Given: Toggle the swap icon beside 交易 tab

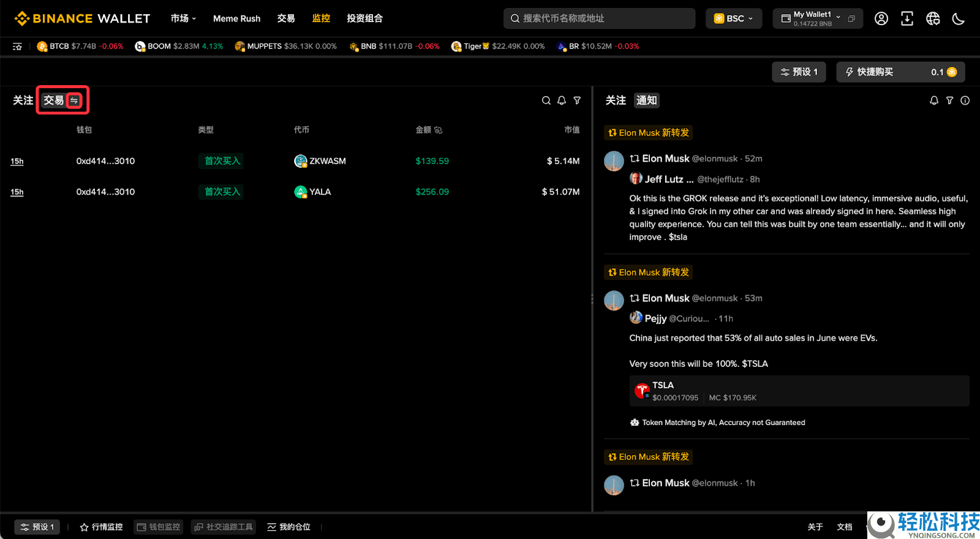Looking at the screenshot, I should [74, 100].
